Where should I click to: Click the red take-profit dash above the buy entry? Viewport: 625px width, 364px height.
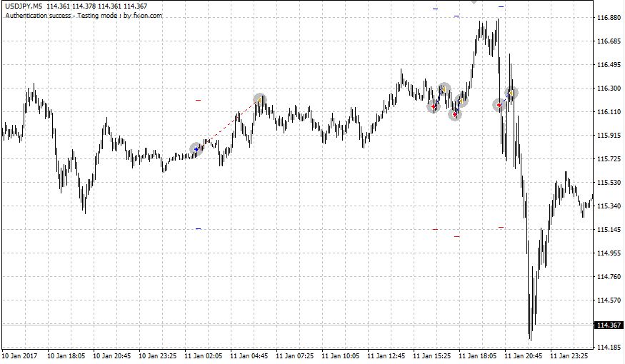tap(198, 101)
